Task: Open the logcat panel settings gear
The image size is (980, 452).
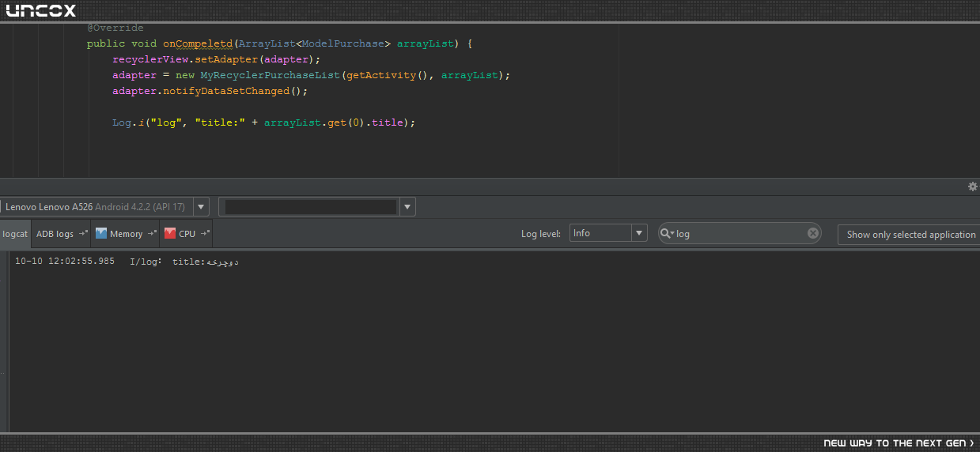Action: (x=973, y=186)
